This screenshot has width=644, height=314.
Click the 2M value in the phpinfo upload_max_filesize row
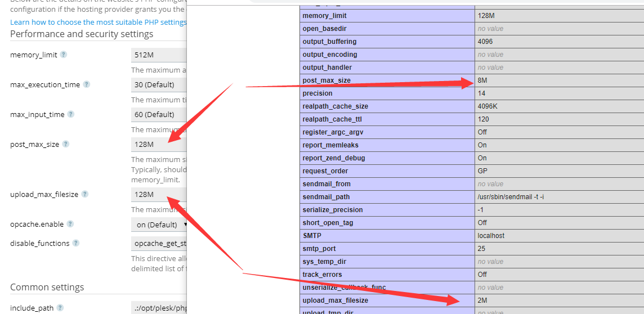(482, 300)
